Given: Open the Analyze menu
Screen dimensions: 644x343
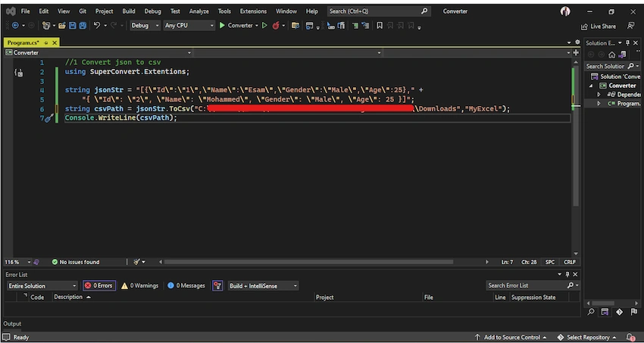Looking at the screenshot, I should [199, 11].
